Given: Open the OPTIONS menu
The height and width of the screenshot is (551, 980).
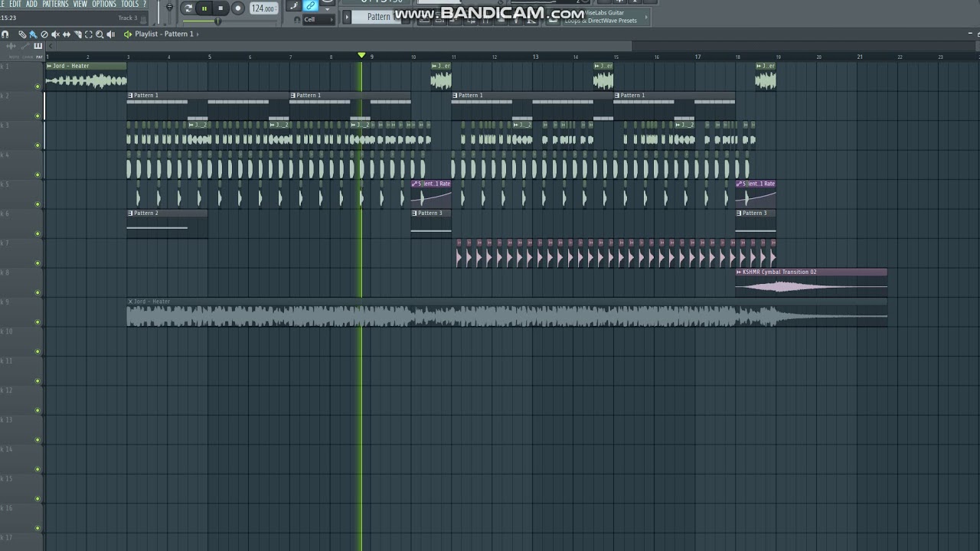Looking at the screenshot, I should pyautogui.click(x=104, y=5).
